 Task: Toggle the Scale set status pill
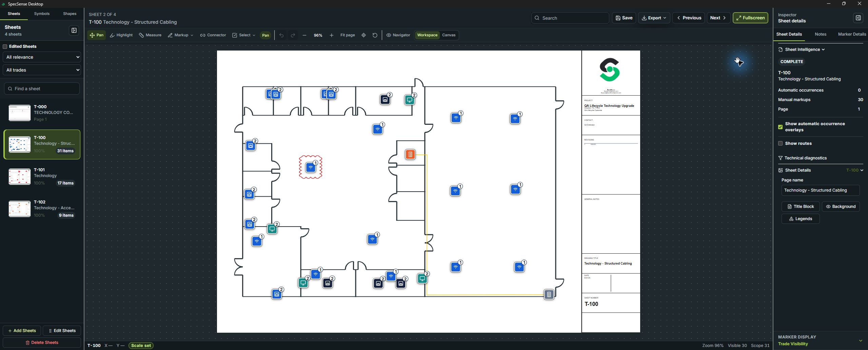(x=141, y=346)
